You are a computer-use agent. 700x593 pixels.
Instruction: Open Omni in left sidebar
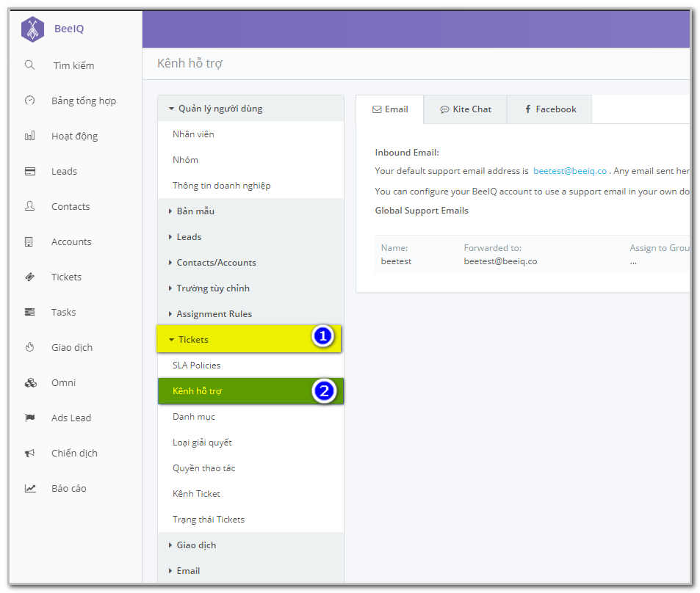[63, 382]
